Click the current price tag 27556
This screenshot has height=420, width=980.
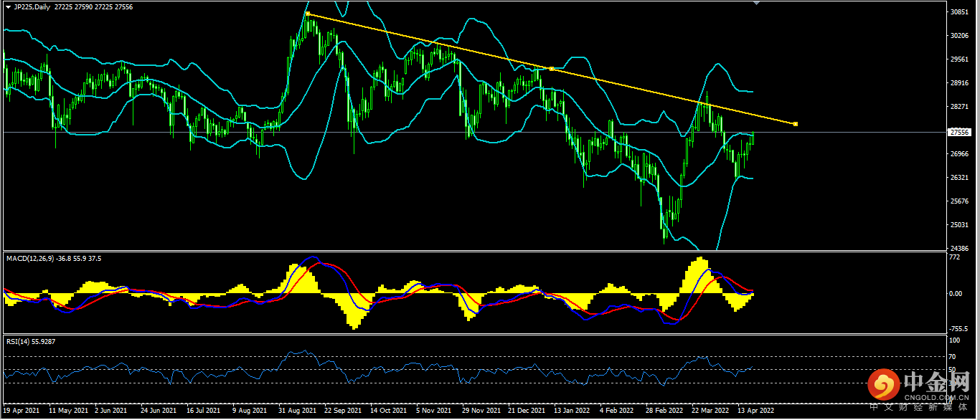tap(959, 132)
